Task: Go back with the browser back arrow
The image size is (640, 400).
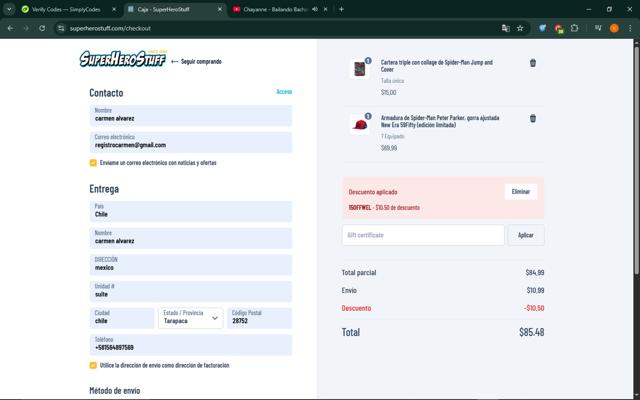Action: coord(10,28)
